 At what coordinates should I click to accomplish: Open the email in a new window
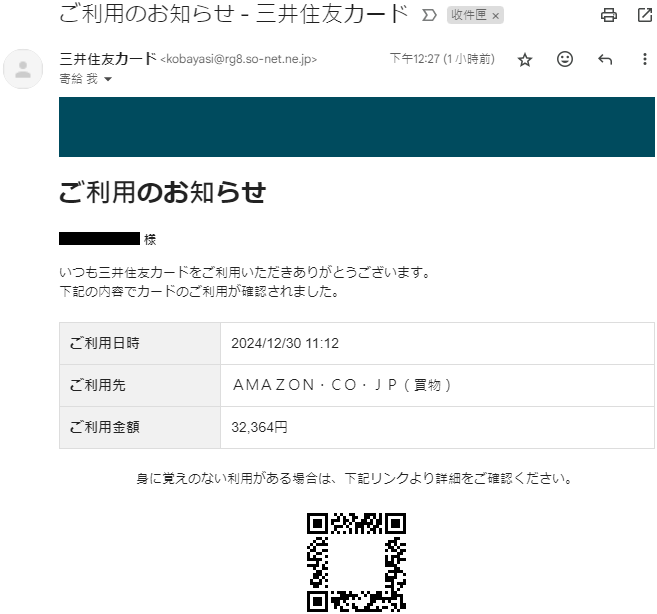click(x=645, y=15)
